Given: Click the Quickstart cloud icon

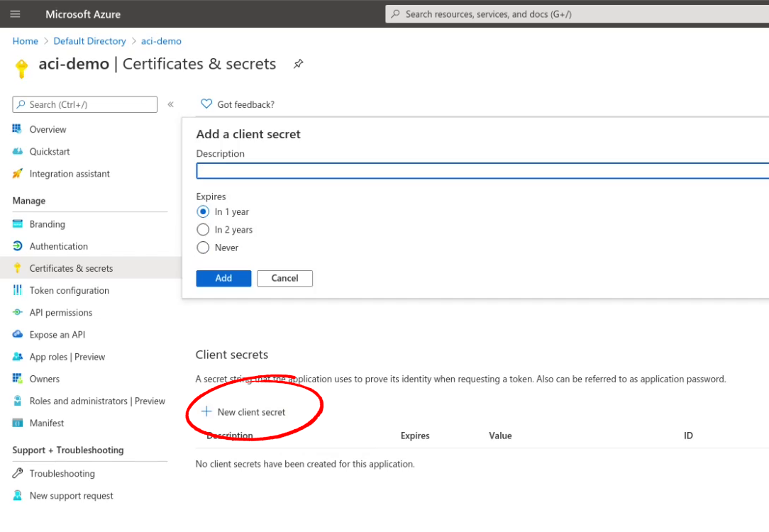Looking at the screenshot, I should point(17,151).
